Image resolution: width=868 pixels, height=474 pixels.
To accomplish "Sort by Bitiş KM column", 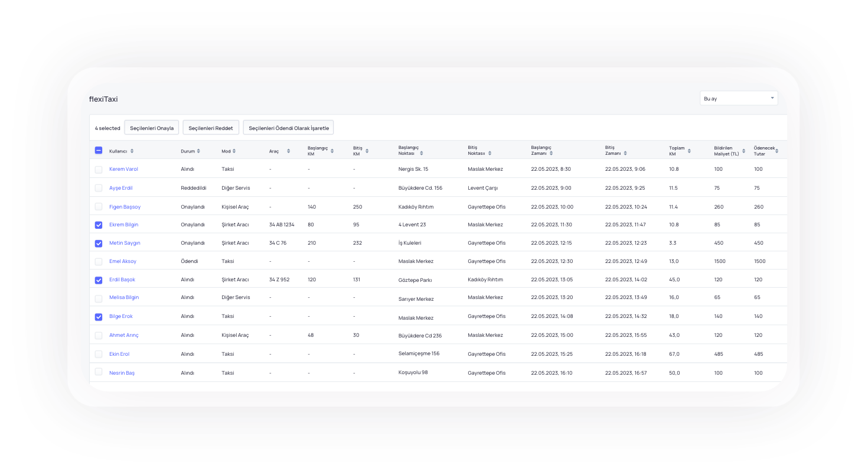I will click(367, 151).
